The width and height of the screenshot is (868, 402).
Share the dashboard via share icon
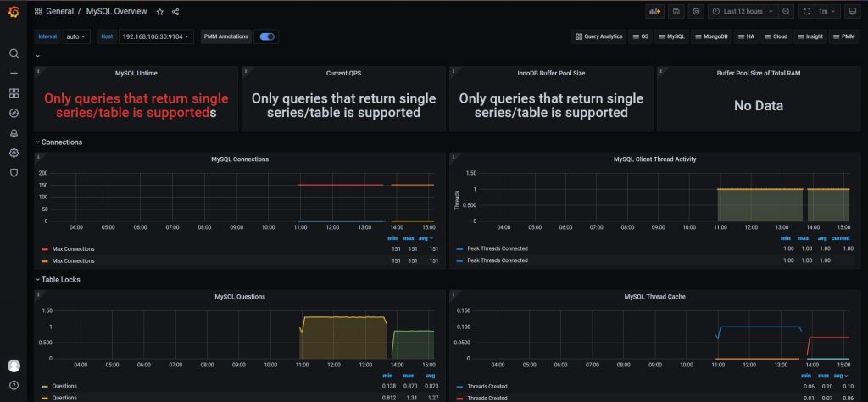coord(175,12)
